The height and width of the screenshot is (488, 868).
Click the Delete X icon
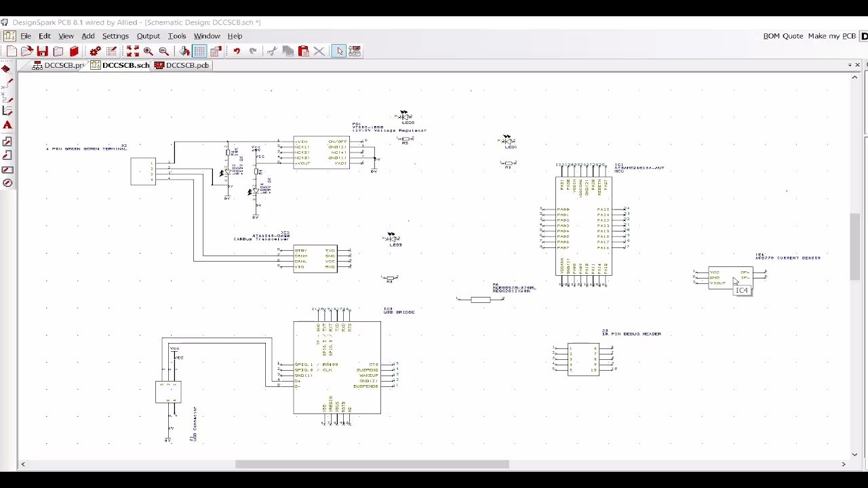(x=319, y=52)
